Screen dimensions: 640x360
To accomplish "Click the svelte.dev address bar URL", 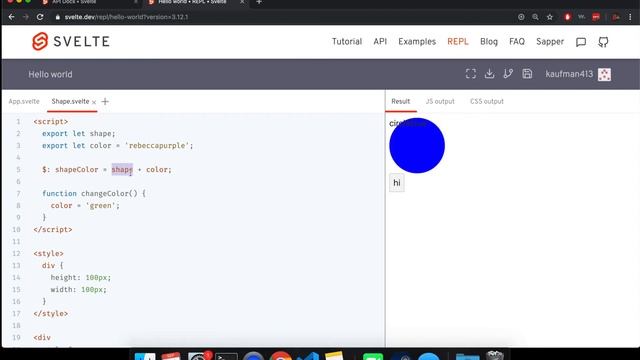I will [126, 17].
